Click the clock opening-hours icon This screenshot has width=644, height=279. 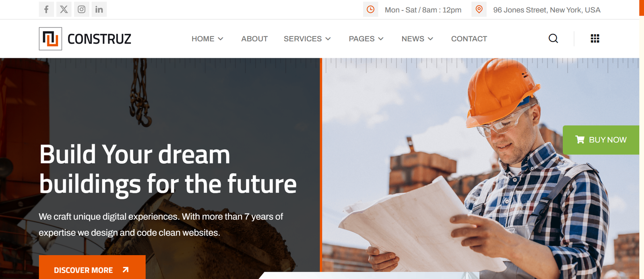(x=371, y=9)
